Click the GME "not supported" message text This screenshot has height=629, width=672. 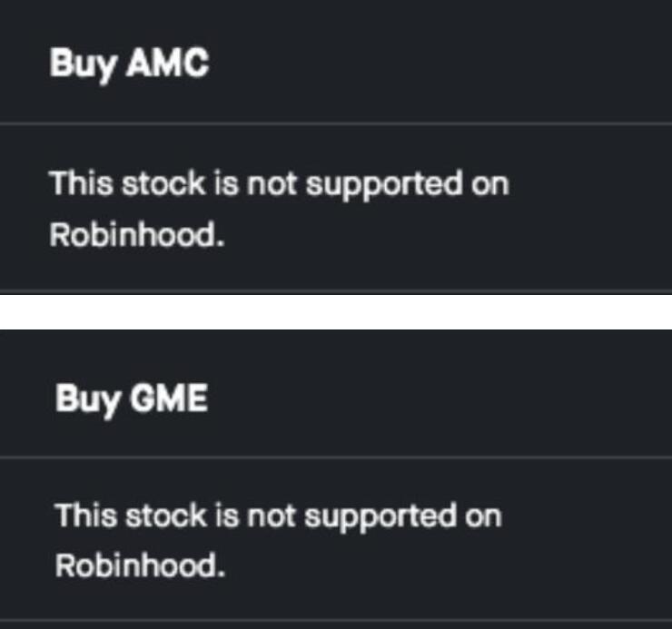tap(277, 516)
